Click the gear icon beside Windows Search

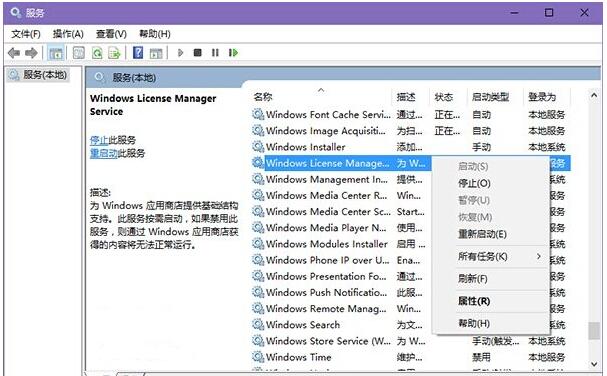pyautogui.click(x=258, y=324)
